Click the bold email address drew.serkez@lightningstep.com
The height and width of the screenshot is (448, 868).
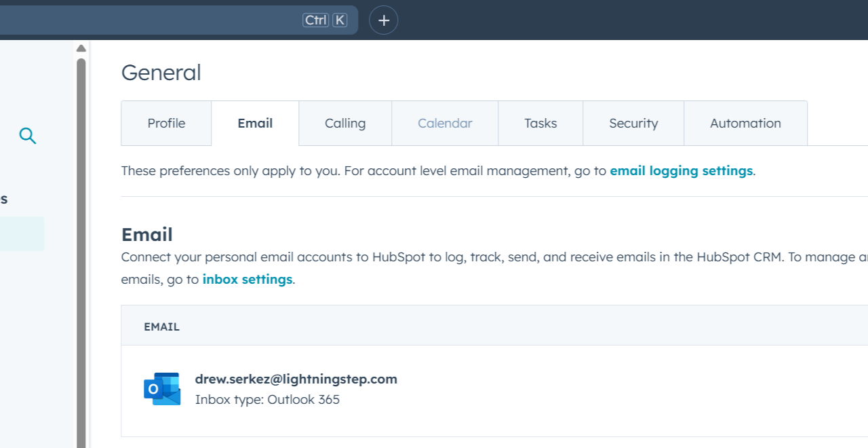pyautogui.click(x=296, y=379)
